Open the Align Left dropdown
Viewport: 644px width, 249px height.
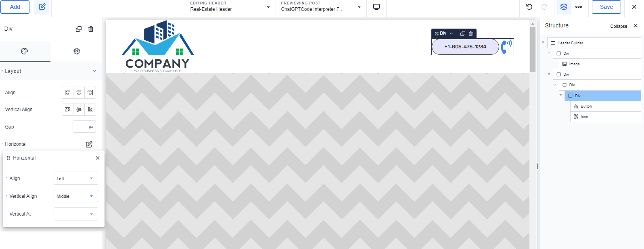(x=75, y=178)
